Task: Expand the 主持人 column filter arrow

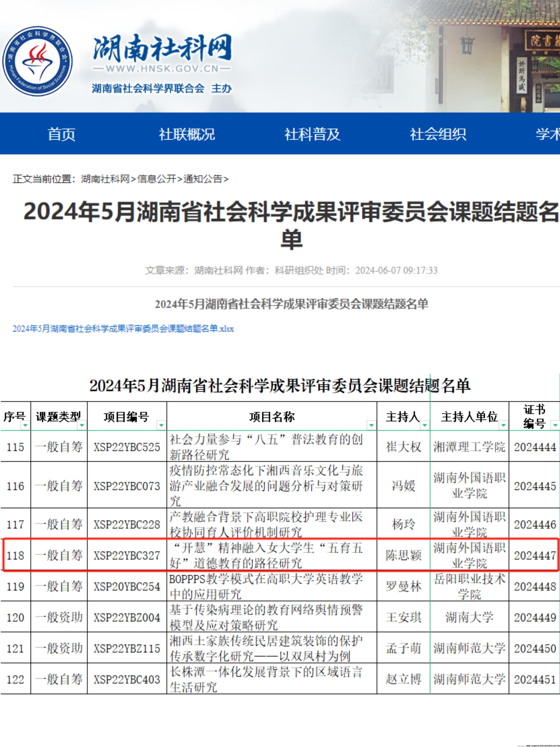Action: tap(425, 425)
